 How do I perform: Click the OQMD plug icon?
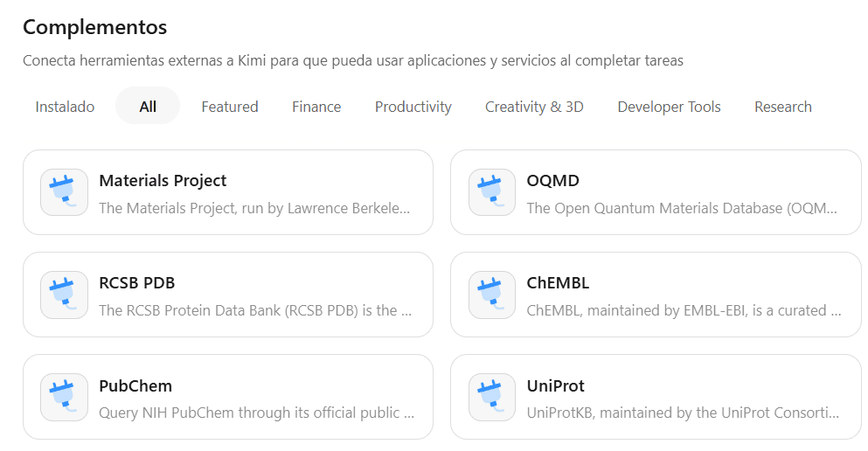point(492,192)
